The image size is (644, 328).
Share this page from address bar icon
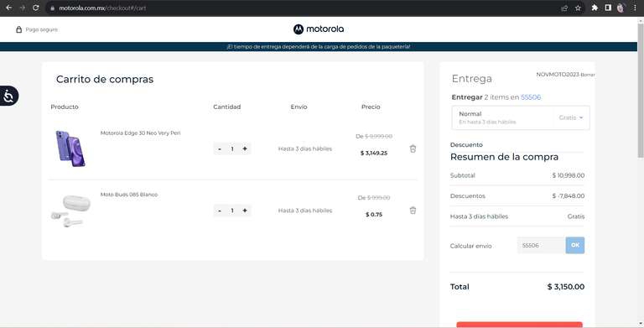pyautogui.click(x=564, y=8)
